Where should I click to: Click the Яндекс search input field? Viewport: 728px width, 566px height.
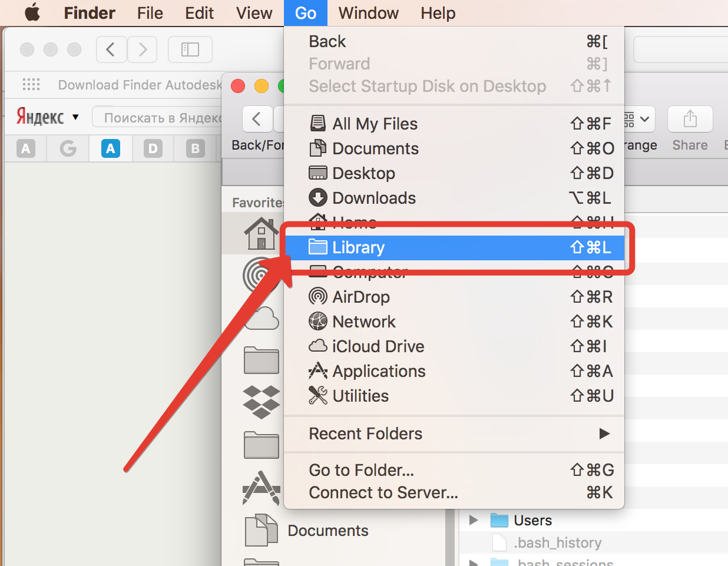tap(158, 118)
